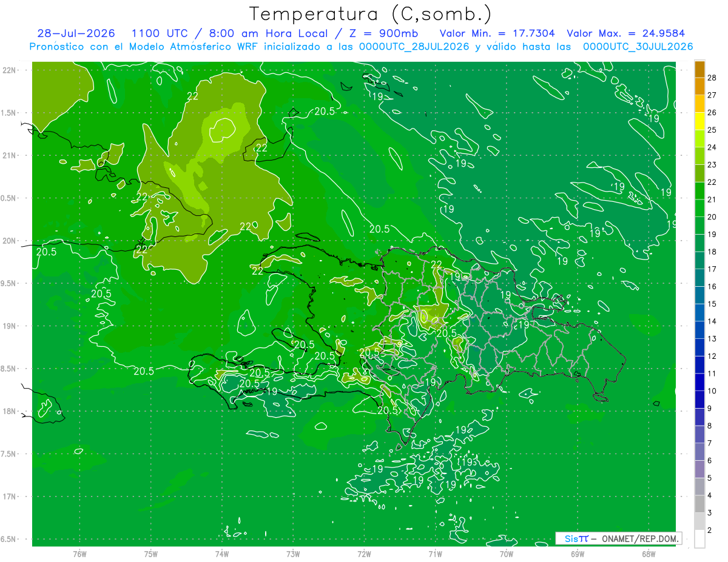Click the white swatch below legend value 2

coord(699,539)
